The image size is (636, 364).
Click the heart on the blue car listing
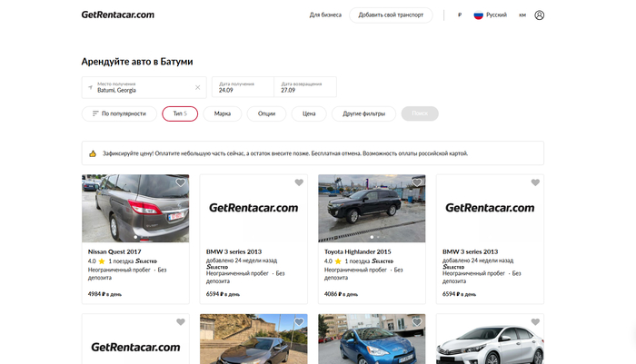tap(416, 322)
